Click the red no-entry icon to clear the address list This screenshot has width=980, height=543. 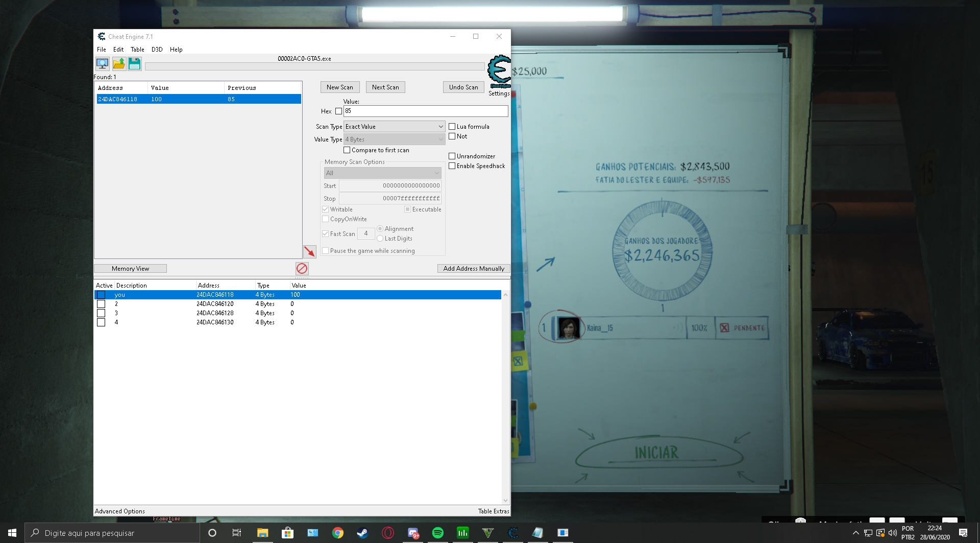point(302,268)
